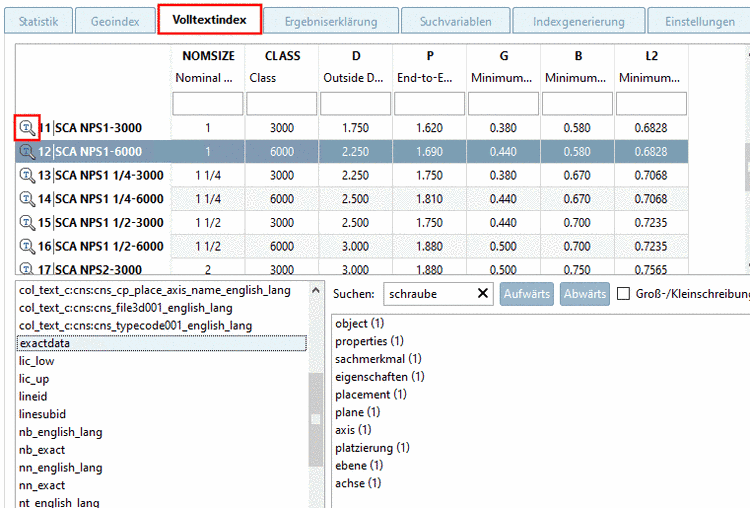
Task: Click magnifier icon for row SCA NPS1-6000
Action: pyautogui.click(x=27, y=152)
